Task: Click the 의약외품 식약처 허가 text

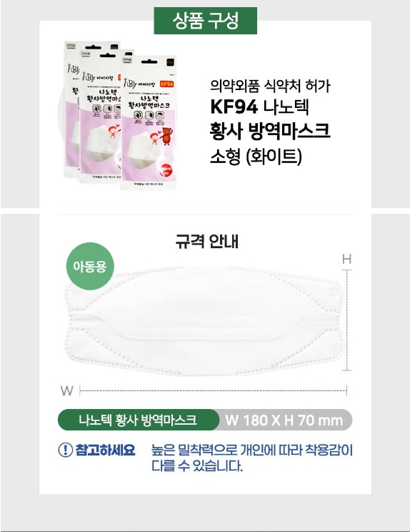Action: click(x=270, y=86)
